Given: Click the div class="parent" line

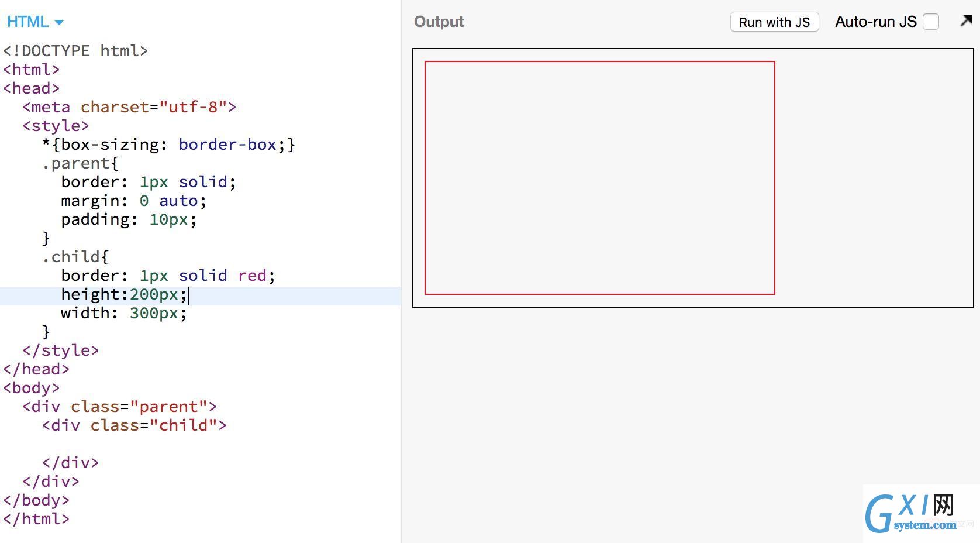Looking at the screenshot, I should [x=119, y=407].
